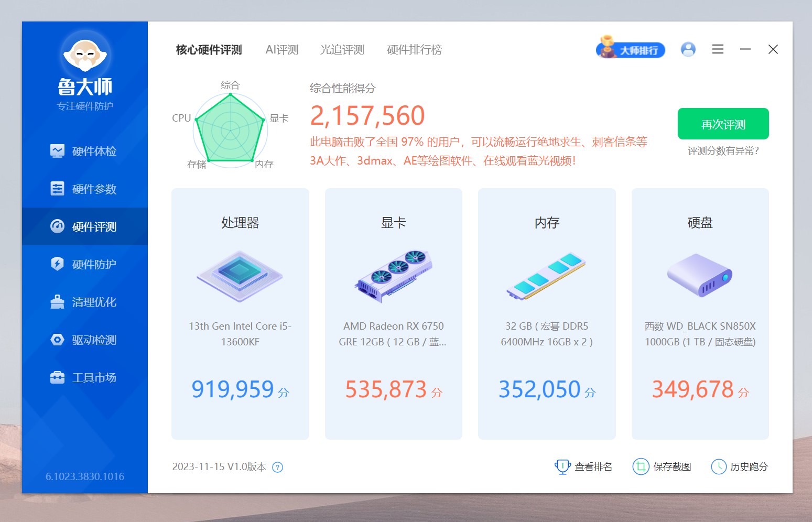Screen dimensions: 812x522
Task: Click the WD_BLACK SN850X disk text
Action: (x=700, y=334)
